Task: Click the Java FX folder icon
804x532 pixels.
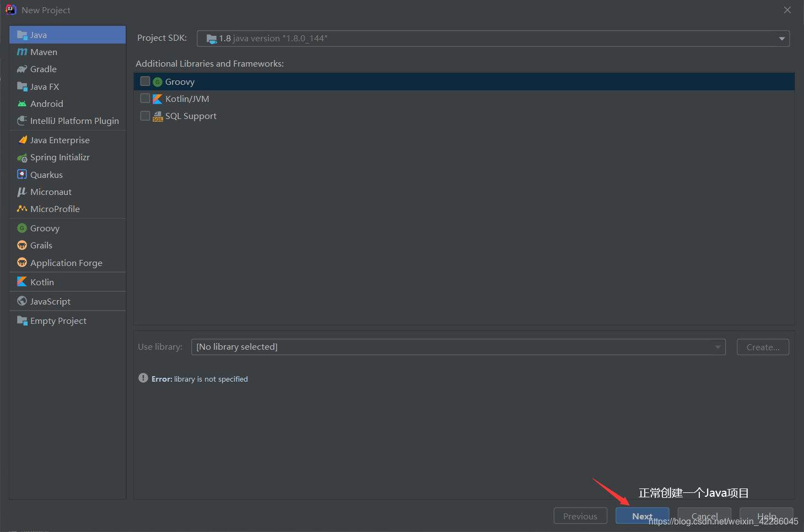Action: [22, 86]
